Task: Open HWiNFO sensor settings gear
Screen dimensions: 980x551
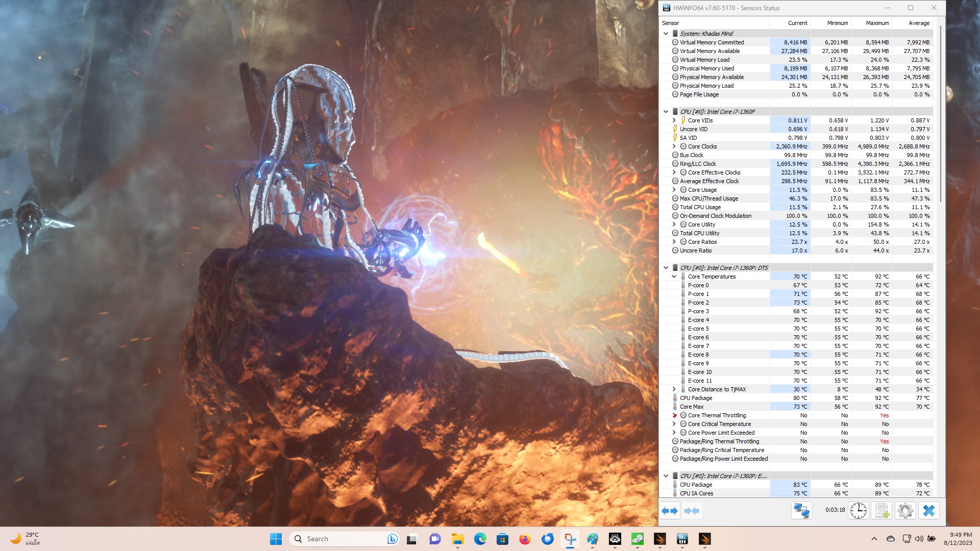Action: click(x=905, y=511)
